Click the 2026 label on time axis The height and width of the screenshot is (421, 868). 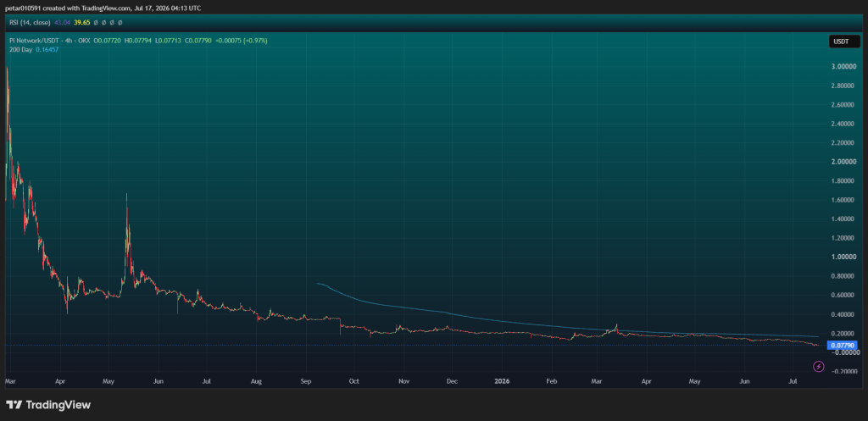click(502, 381)
